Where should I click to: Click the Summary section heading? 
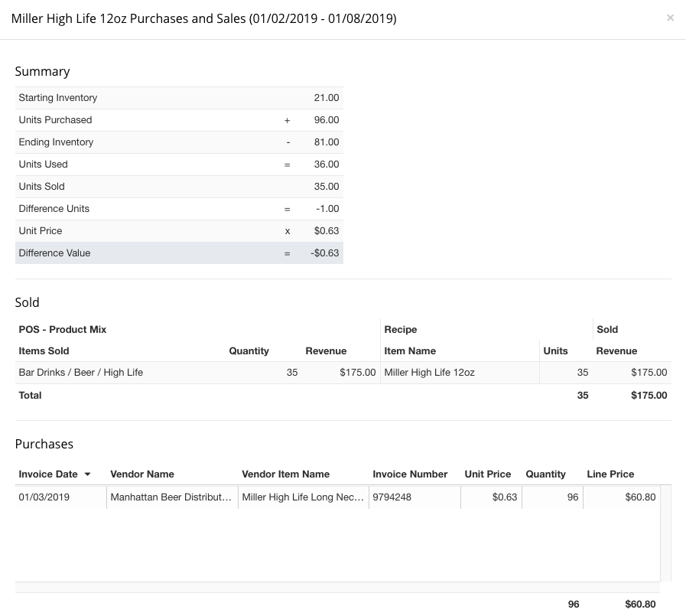click(42, 71)
